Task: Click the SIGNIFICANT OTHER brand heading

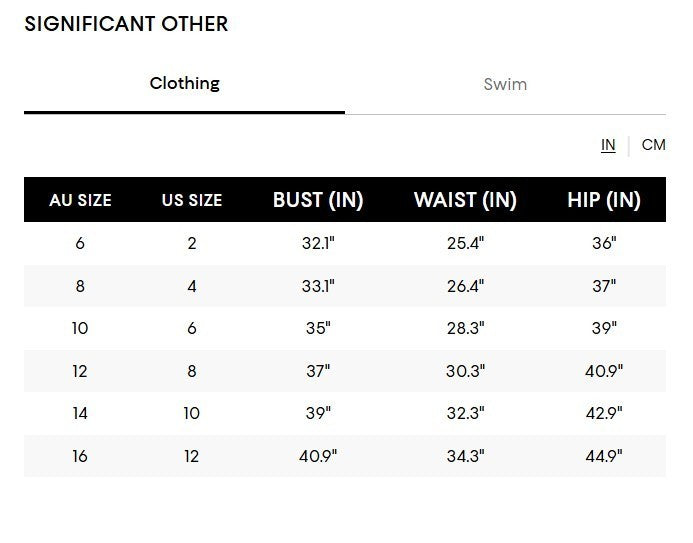Action: coord(126,24)
